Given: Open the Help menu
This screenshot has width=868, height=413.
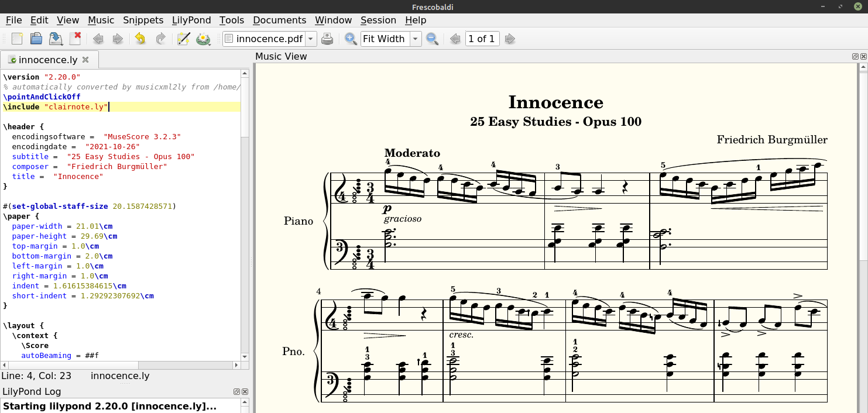Looking at the screenshot, I should (416, 20).
